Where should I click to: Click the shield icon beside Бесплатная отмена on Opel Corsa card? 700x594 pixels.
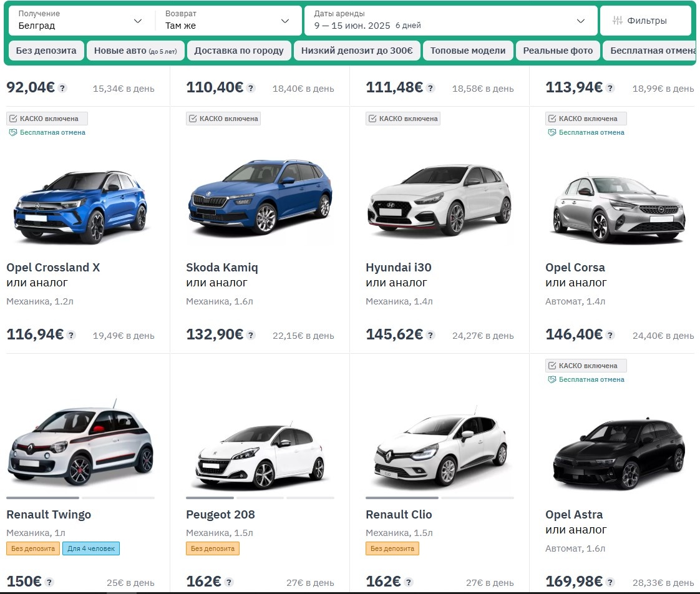point(552,132)
